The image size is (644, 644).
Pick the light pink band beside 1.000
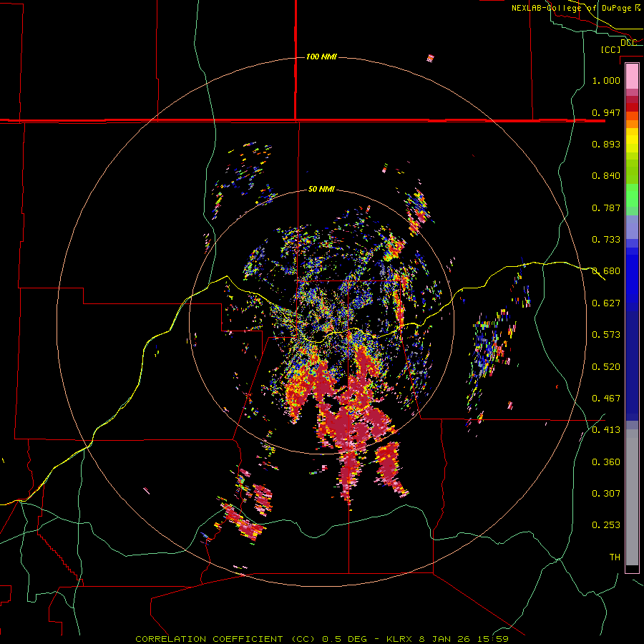pos(632,77)
